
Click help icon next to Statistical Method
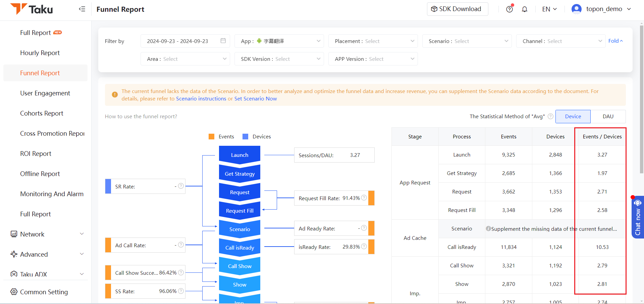[550, 116]
